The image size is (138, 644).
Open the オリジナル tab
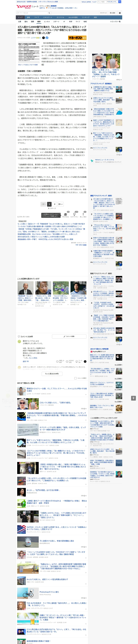(x=60, y=17)
